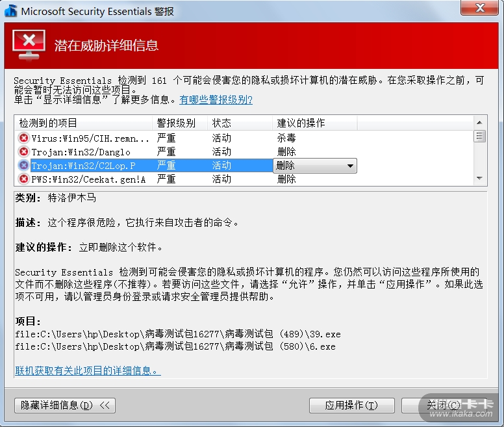
Task: Click the 活动 status of Trojan:Win32/Danglo
Action: point(221,152)
